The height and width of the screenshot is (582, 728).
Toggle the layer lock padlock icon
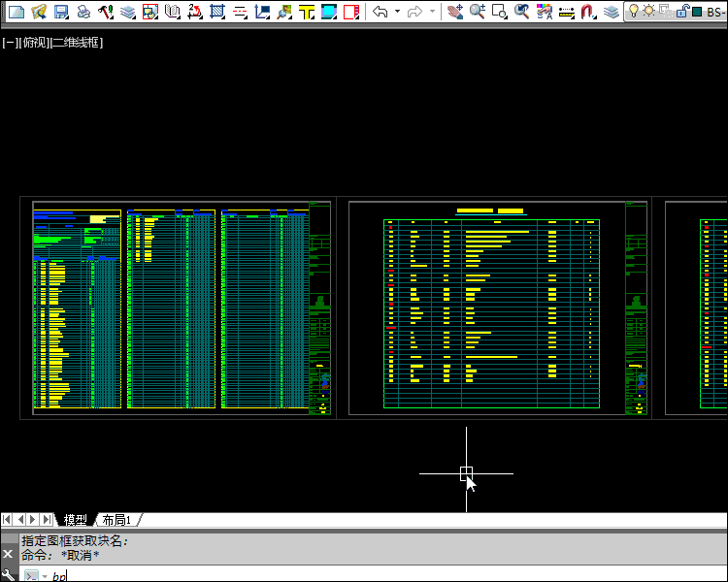[x=682, y=12]
